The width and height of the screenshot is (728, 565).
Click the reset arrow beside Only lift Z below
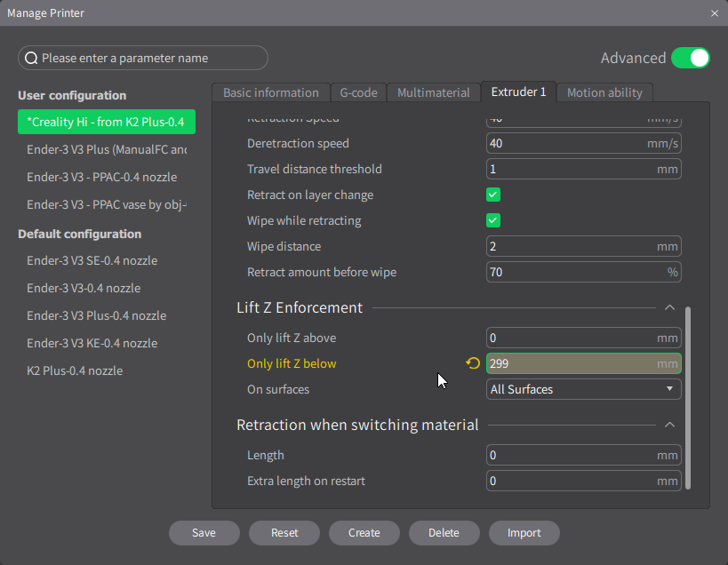tap(473, 363)
